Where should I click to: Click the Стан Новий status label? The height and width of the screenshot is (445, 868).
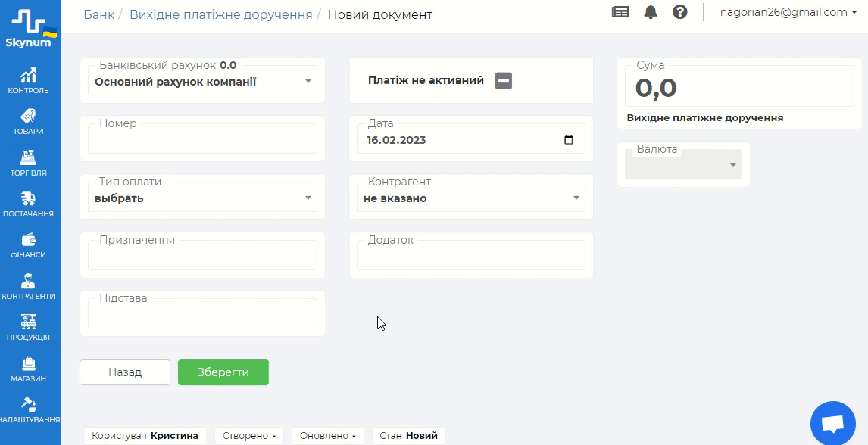point(408,436)
